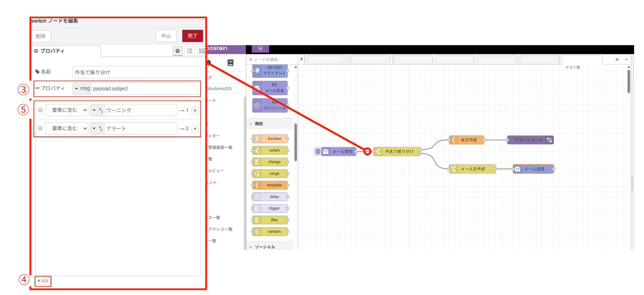Viewport: 644px width, 295px height.
Task: Click the アラートコール node on canvas
Action: 530,140
